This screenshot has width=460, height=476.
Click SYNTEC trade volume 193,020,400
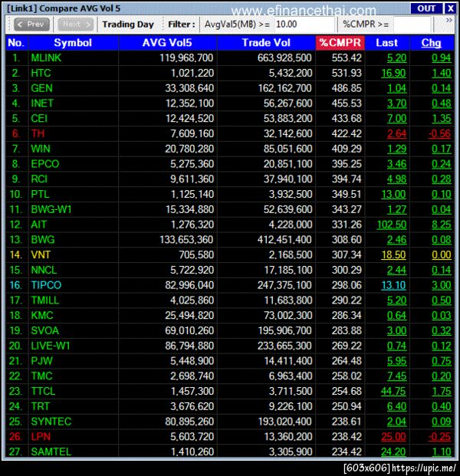284,422
